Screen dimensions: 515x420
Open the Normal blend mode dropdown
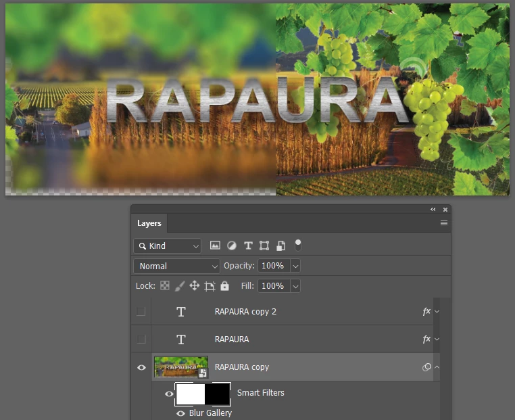coord(176,266)
